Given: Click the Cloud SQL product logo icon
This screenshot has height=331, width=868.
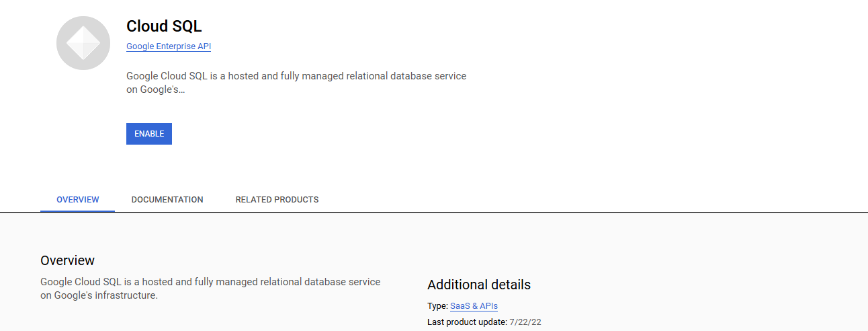Looking at the screenshot, I should 83,43.
